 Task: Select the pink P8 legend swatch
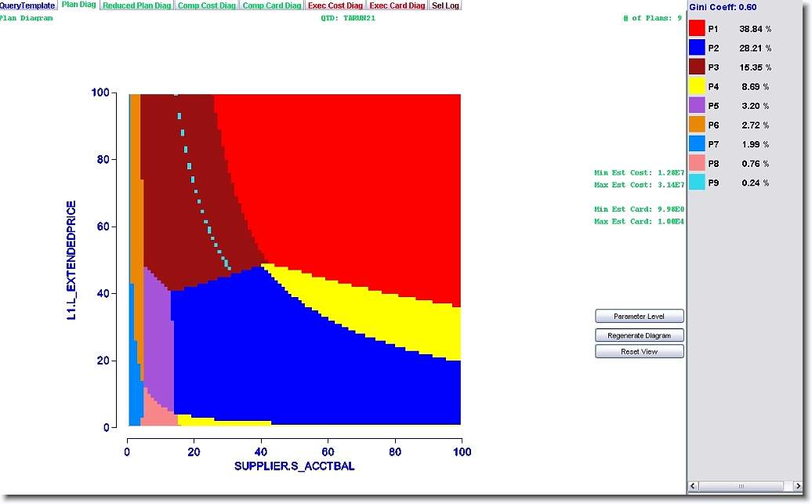(697, 164)
